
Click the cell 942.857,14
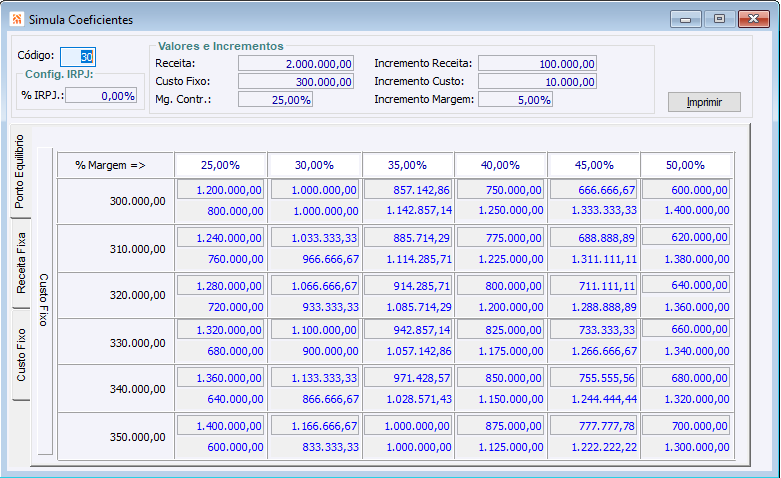click(x=408, y=330)
